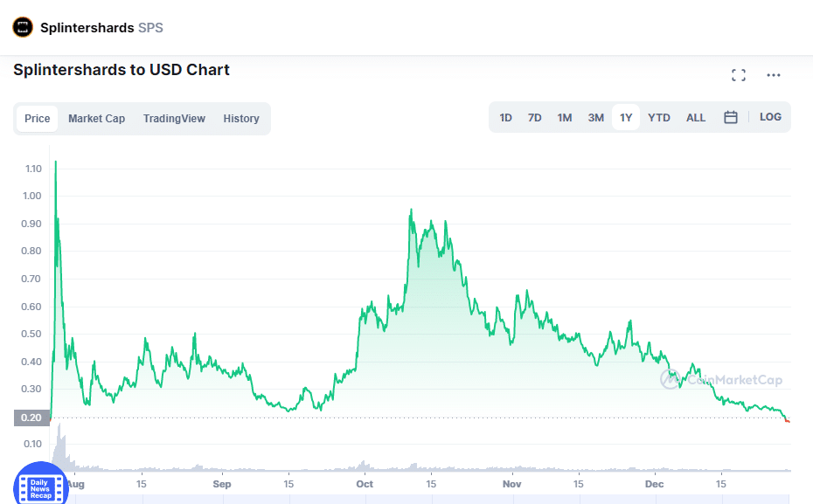Click the red end point of price line
This screenshot has width=813, height=504.
(x=788, y=421)
